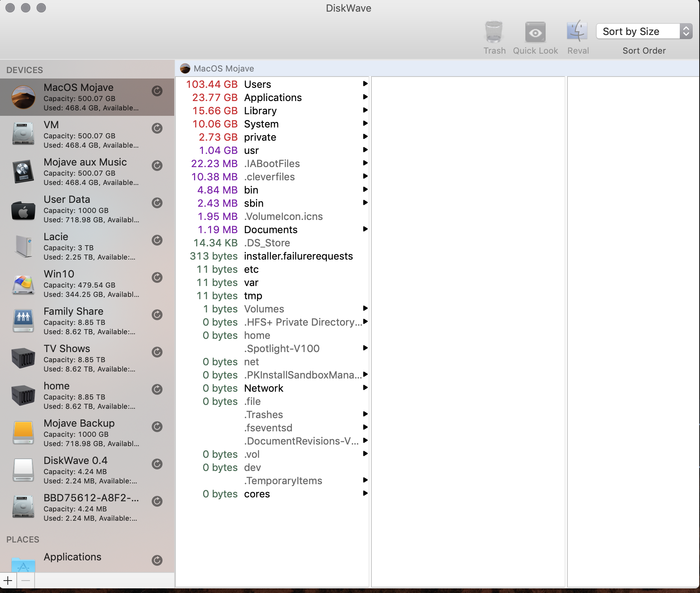The height and width of the screenshot is (593, 700).
Task: Select the User Data Apple drive icon
Action: point(23,210)
